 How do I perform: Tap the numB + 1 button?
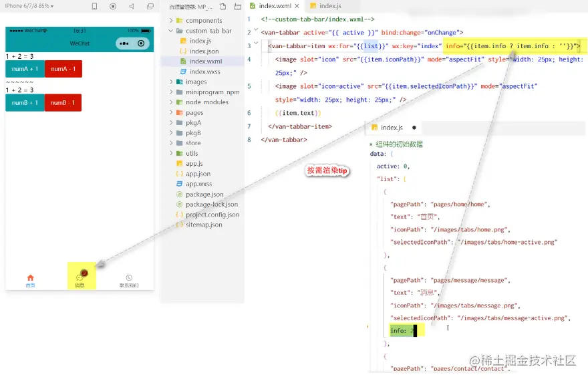click(x=25, y=102)
